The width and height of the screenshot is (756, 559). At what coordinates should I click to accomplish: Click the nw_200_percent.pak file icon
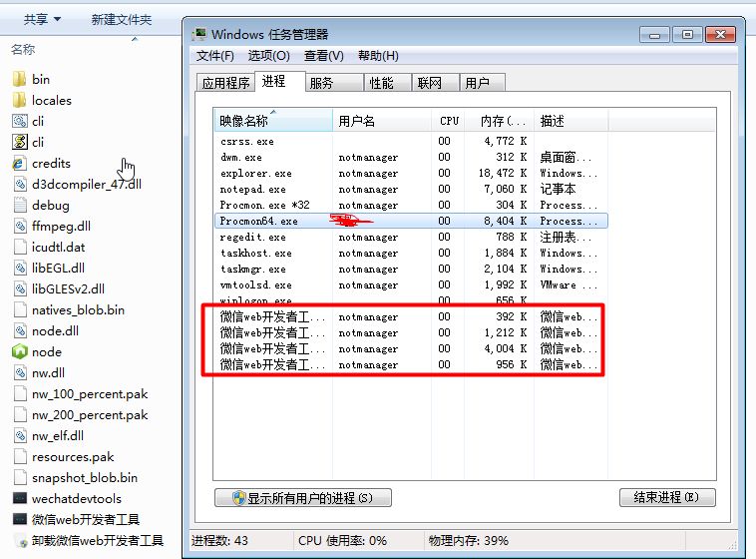tap(19, 415)
